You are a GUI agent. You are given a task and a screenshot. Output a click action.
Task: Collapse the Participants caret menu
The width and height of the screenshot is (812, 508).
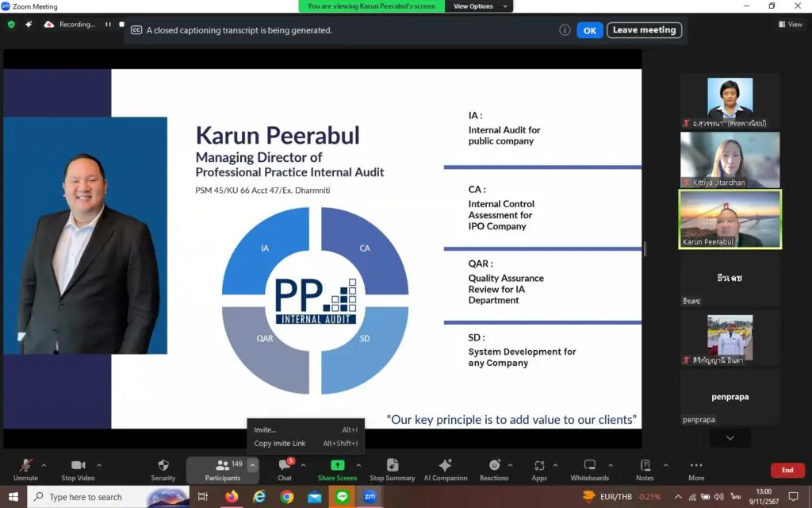pos(252,465)
